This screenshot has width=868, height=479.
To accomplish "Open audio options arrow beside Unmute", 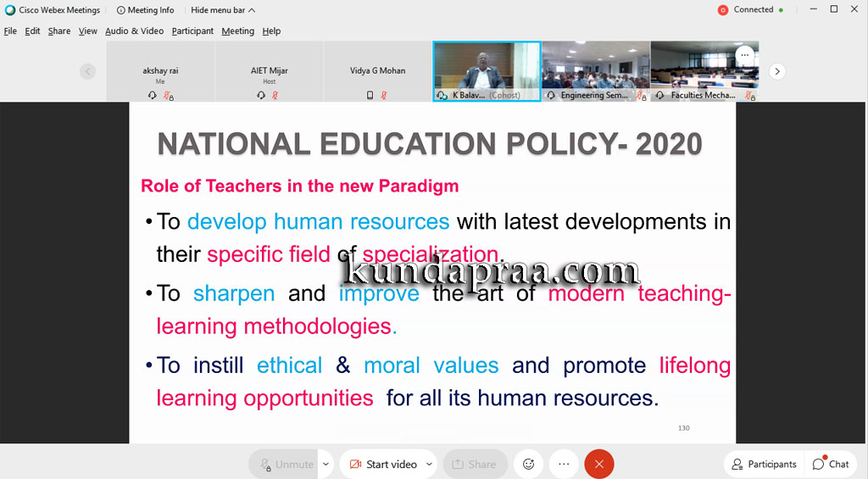I will [x=326, y=464].
